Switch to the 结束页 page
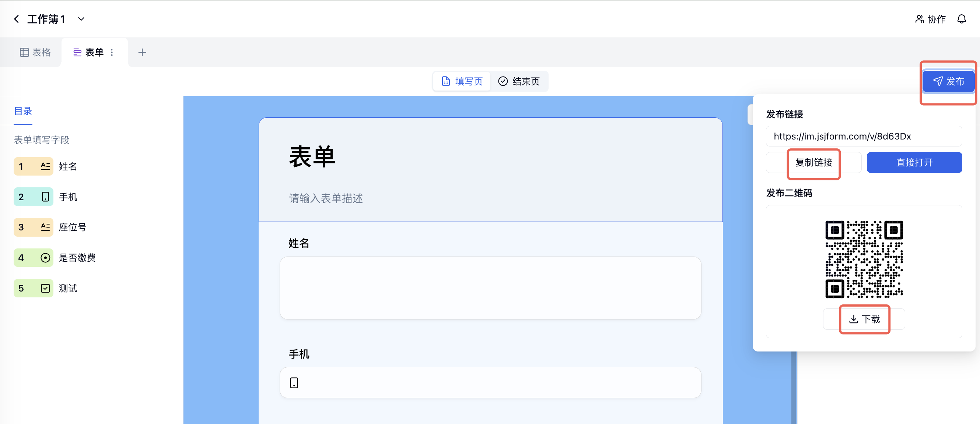 tap(519, 81)
